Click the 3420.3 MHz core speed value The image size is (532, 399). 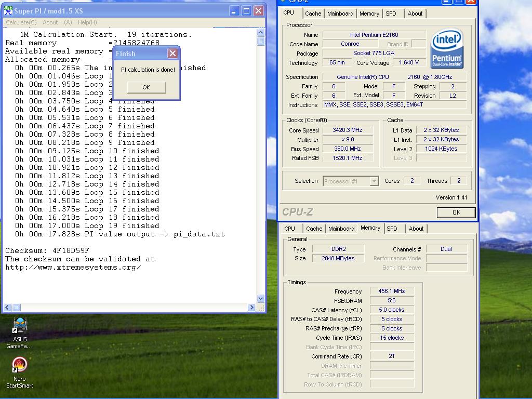(348, 130)
